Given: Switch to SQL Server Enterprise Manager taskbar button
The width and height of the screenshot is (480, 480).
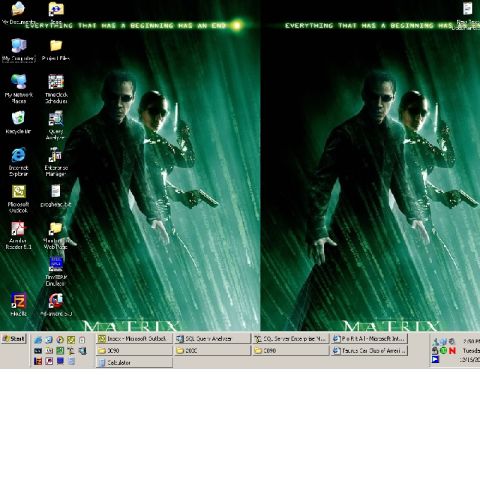Looking at the screenshot, I should [291, 339].
